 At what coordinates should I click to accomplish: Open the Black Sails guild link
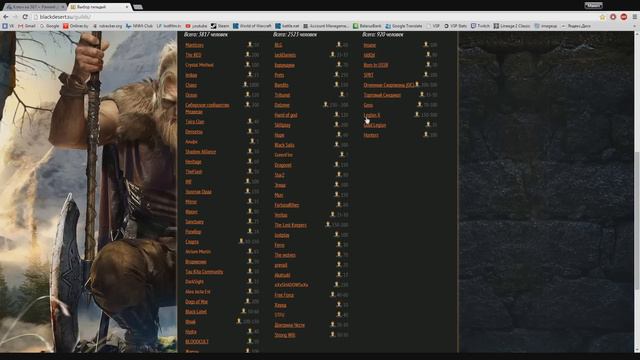click(284, 145)
